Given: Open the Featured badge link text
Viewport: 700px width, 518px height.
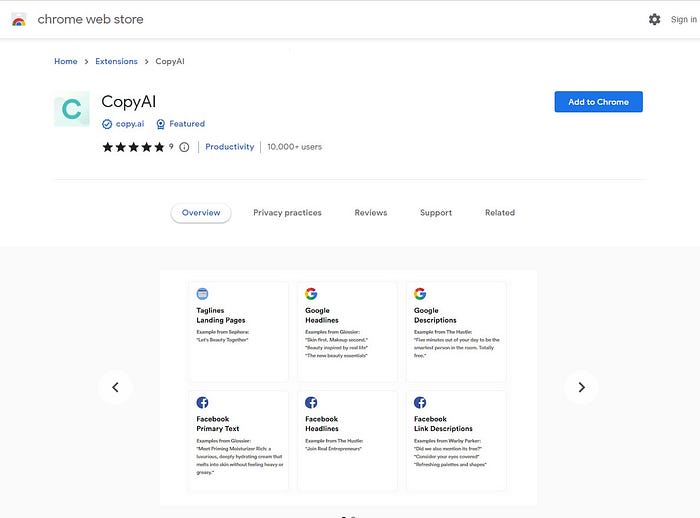Looking at the screenshot, I should click(187, 124).
